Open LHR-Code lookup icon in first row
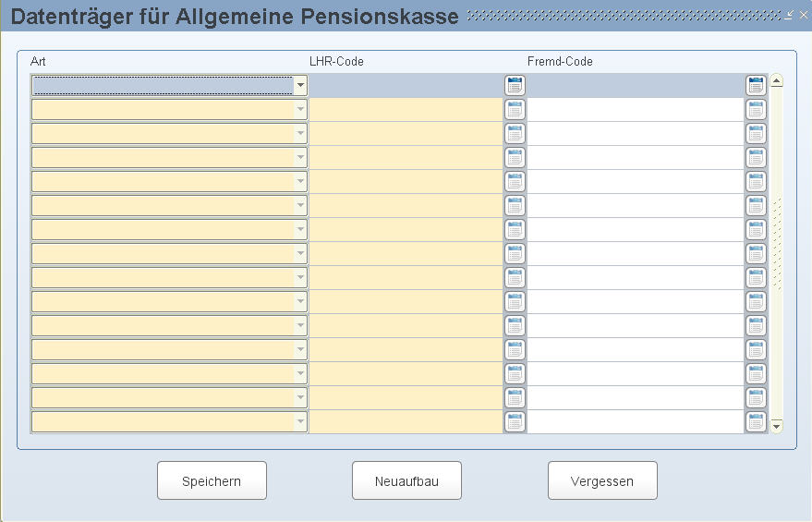 pyautogui.click(x=515, y=85)
